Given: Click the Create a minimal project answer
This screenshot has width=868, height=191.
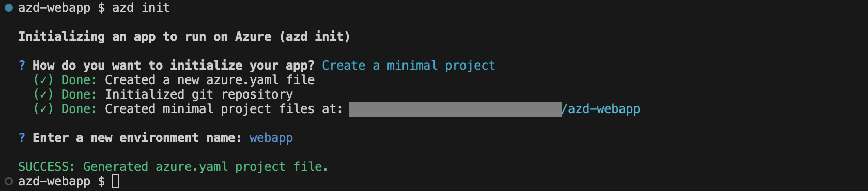Looking at the screenshot, I should coord(409,66).
